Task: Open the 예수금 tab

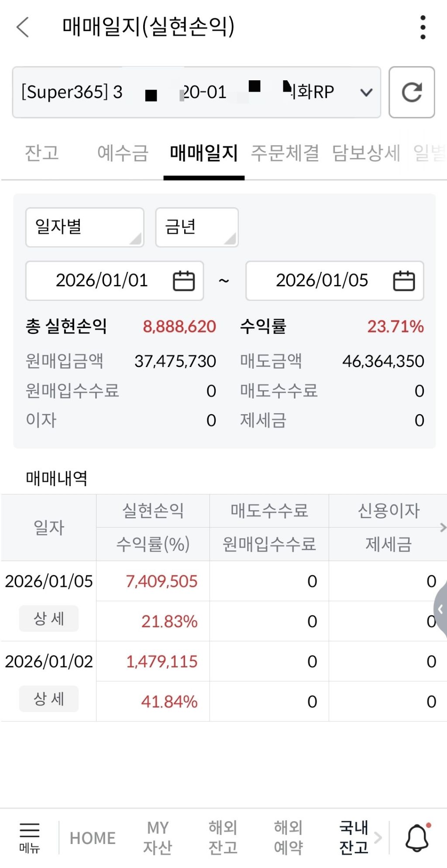Action: click(x=123, y=153)
